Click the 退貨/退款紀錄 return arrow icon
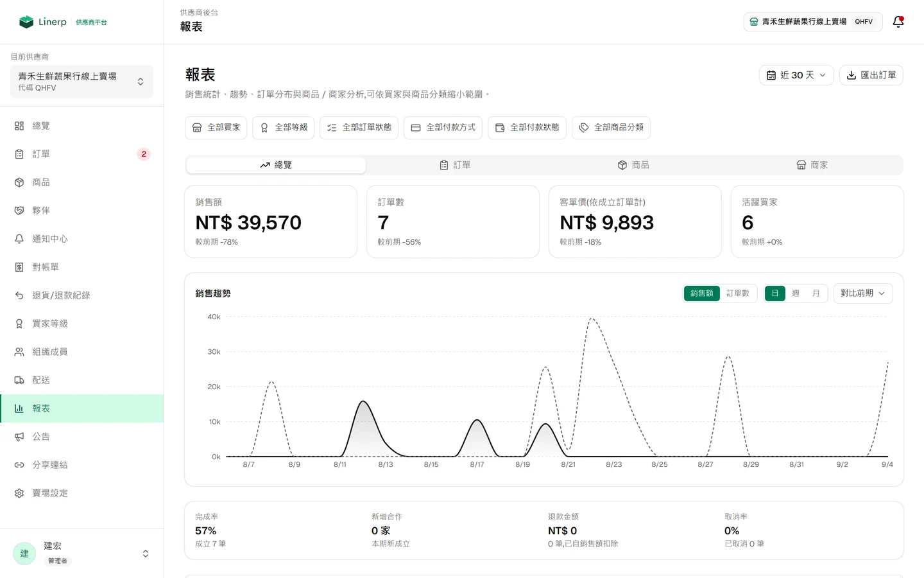The image size is (924, 578). pos(19,295)
